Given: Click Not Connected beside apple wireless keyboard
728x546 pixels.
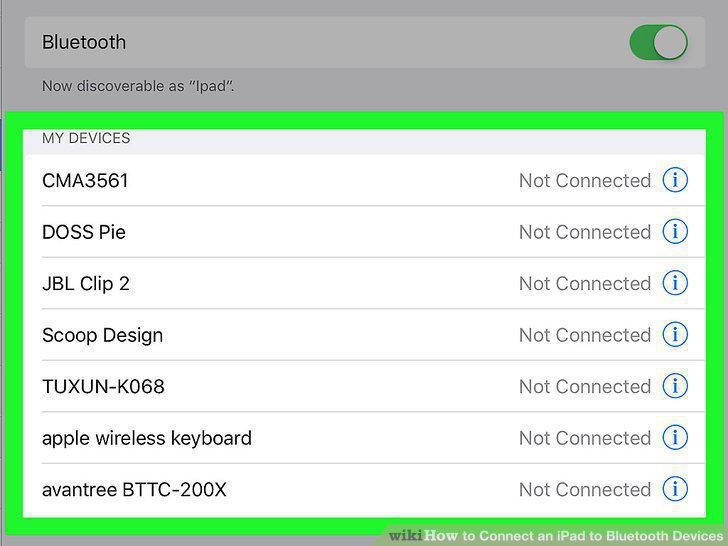Looking at the screenshot, I should pos(585,438).
